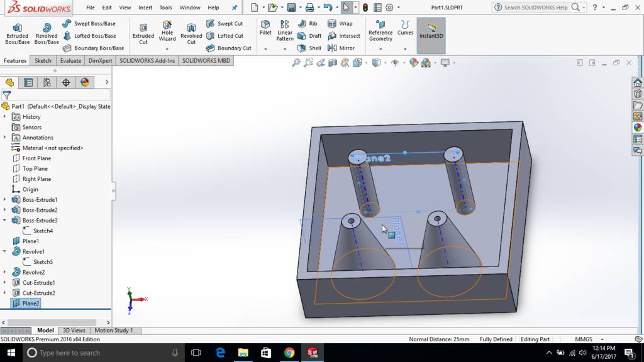
Task: Click the Undo toolbar icon
Action: [x=328, y=8]
